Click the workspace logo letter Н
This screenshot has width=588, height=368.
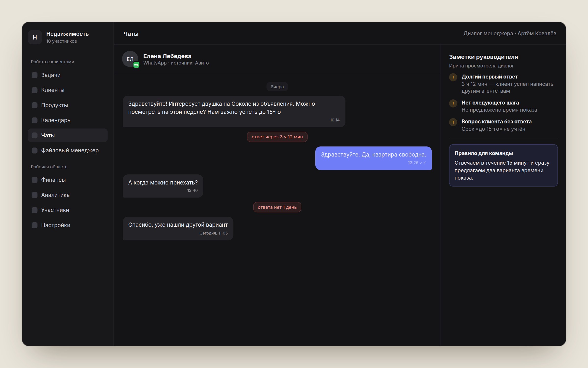click(35, 37)
